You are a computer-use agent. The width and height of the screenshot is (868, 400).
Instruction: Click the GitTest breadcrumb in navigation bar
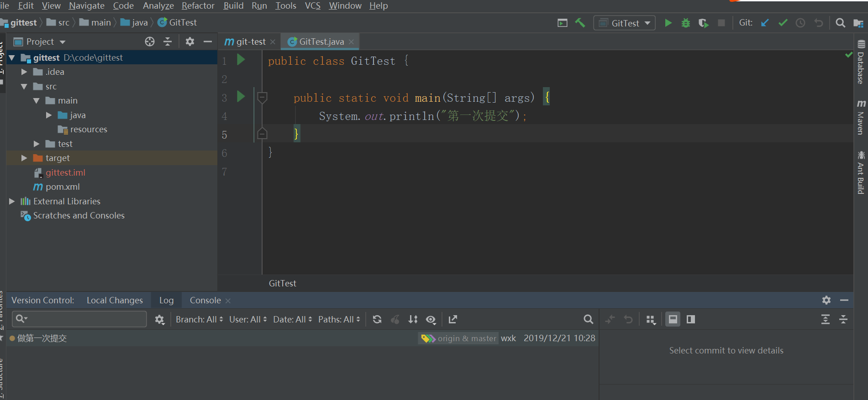coord(178,22)
